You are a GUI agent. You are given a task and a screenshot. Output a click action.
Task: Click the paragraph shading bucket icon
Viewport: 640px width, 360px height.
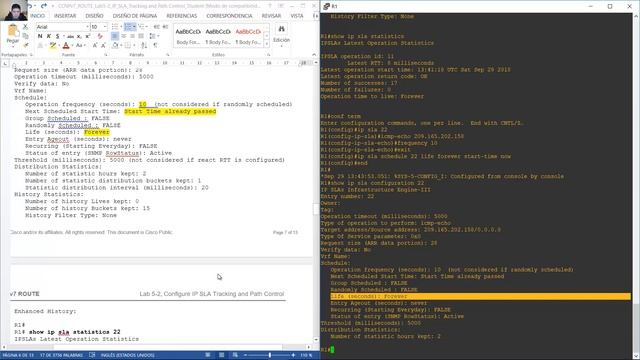115,45
